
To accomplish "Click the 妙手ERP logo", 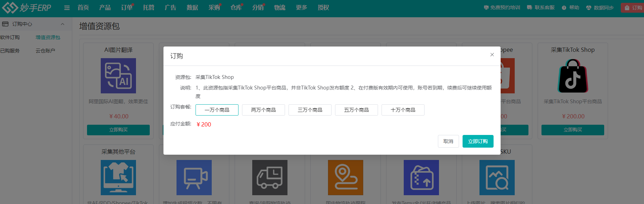I will pos(26,7).
